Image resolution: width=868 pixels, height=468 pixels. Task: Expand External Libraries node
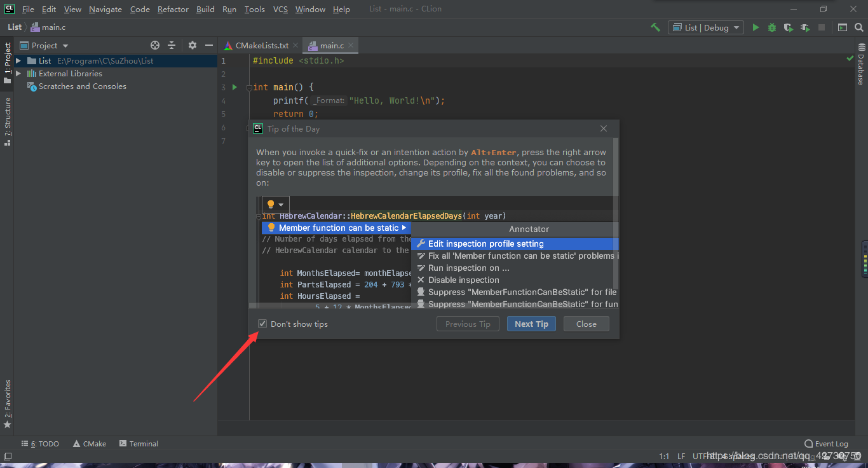(18, 74)
